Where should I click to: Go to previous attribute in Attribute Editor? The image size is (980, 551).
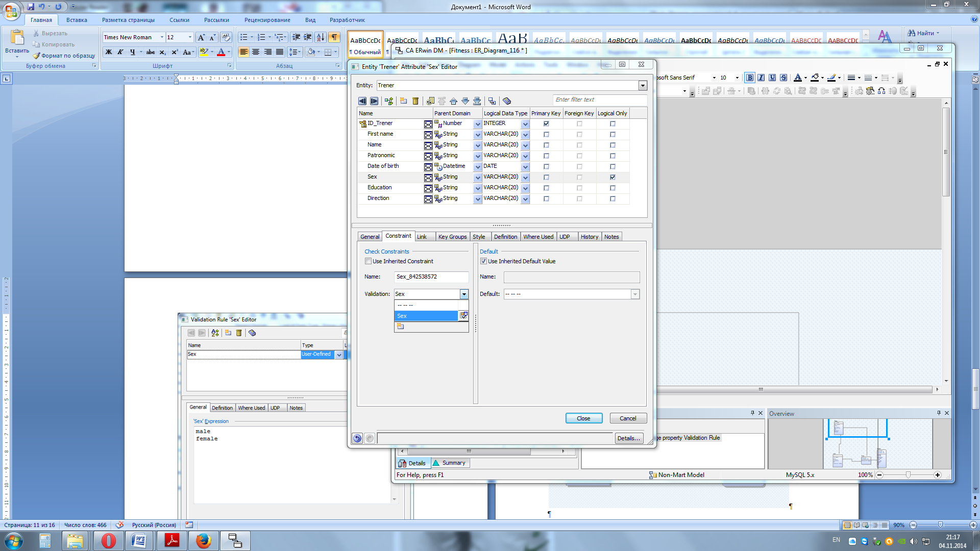tap(362, 101)
